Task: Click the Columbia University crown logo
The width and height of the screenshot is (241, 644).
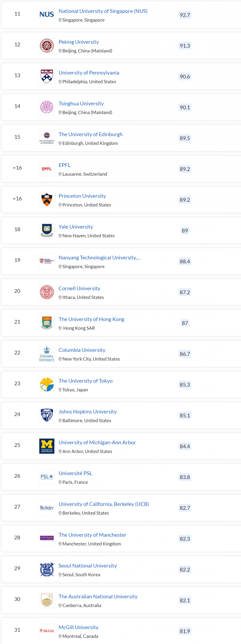Action: [x=47, y=354]
